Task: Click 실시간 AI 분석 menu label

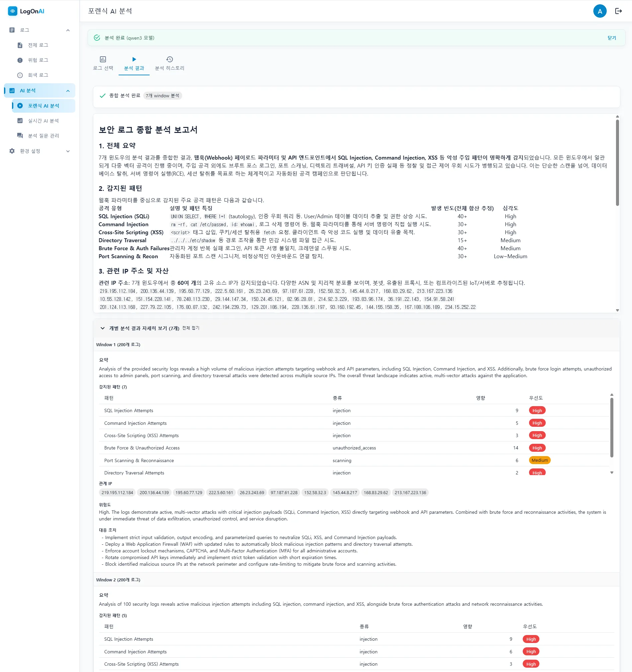Action: tap(43, 121)
